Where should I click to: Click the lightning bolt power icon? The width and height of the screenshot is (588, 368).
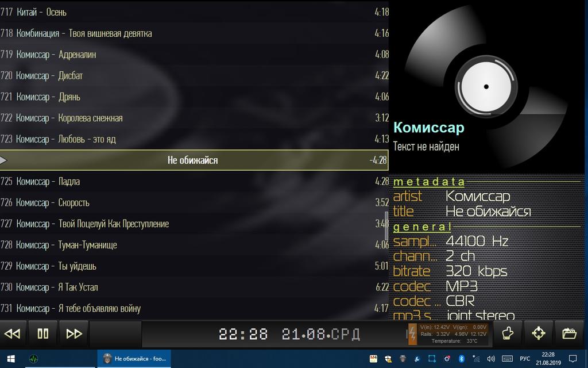click(412, 334)
